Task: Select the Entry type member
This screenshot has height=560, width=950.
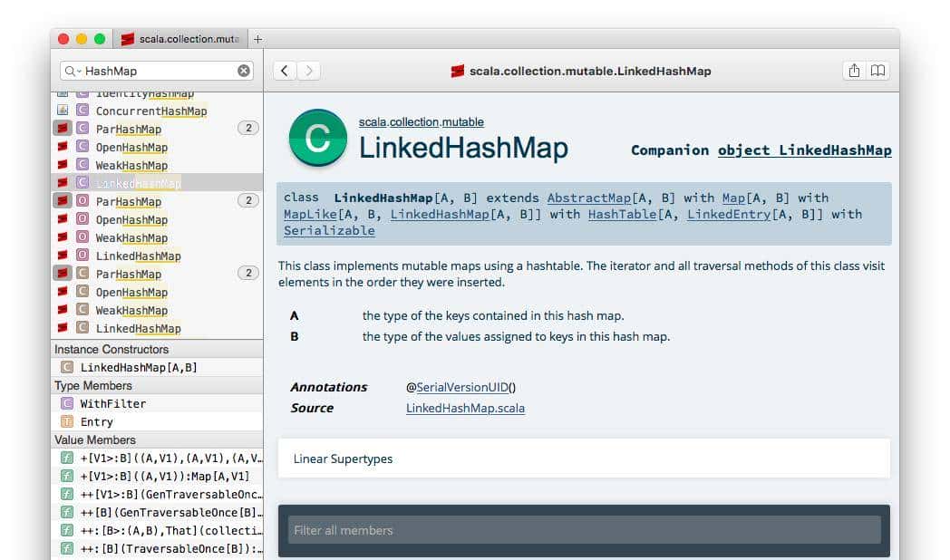Action: [x=157, y=421]
